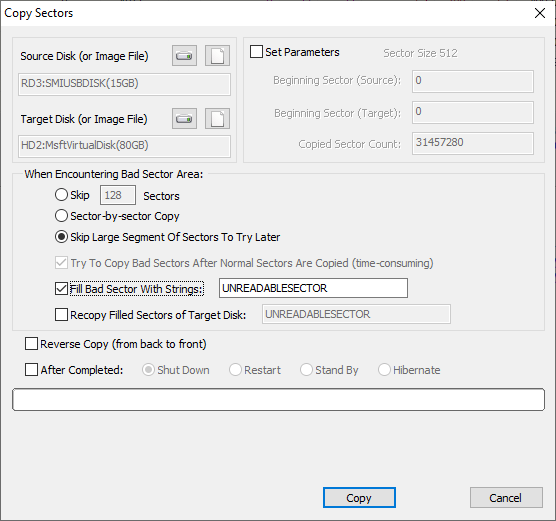Enable the After Completed checkbox
Screen dimensions: 556x521
pos(32,370)
